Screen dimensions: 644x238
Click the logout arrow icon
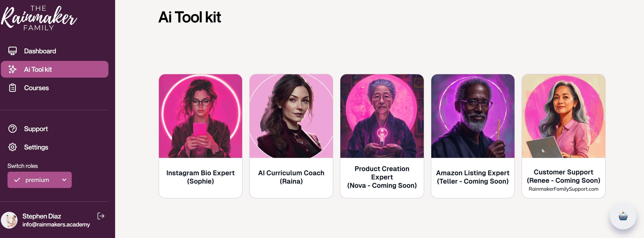click(x=101, y=216)
